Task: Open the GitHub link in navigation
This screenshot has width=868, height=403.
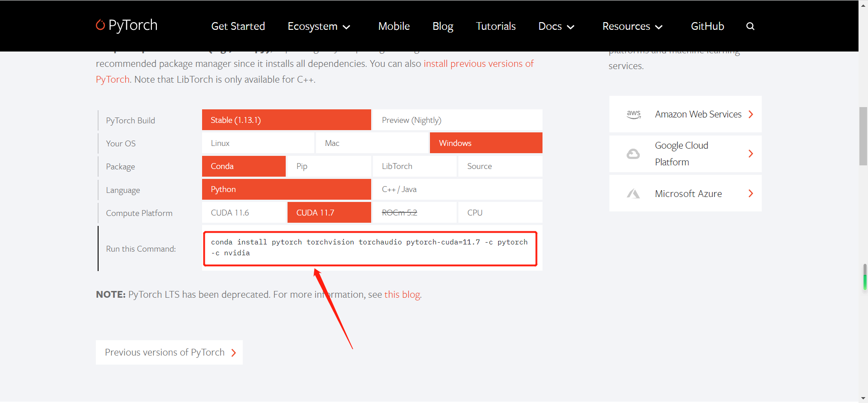Action: click(x=708, y=26)
